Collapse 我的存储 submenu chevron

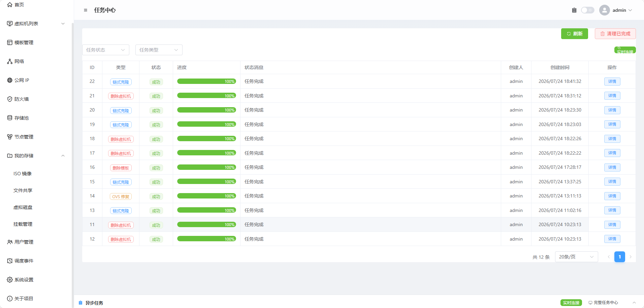click(63, 156)
